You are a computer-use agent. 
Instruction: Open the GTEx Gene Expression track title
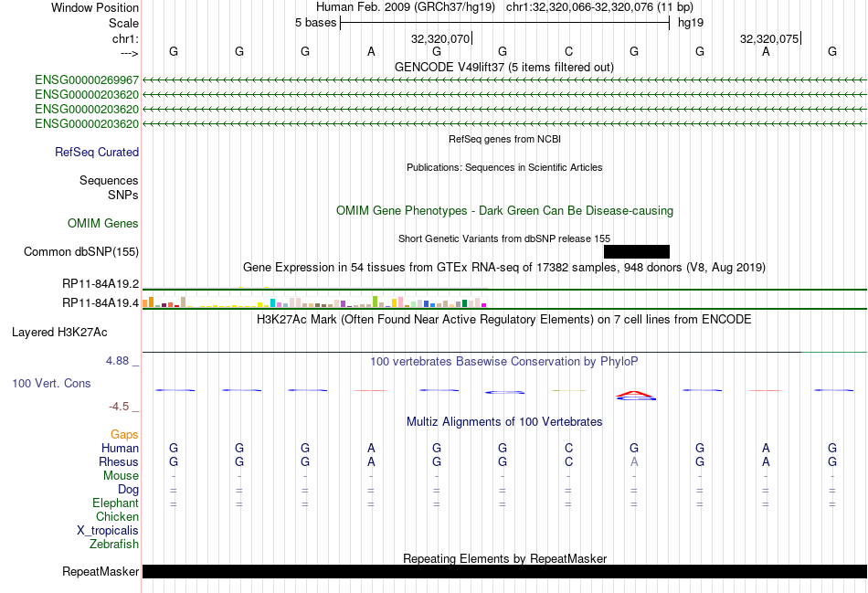tap(503, 268)
